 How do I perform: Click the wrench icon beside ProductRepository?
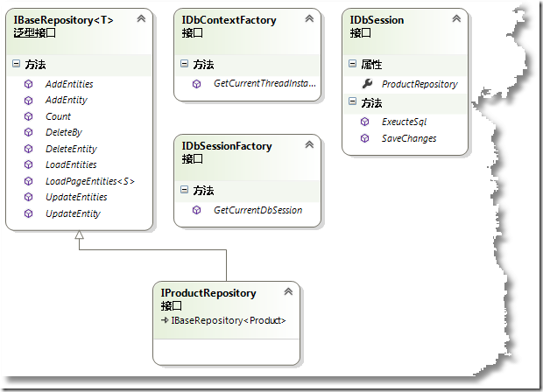pyautogui.click(x=365, y=84)
